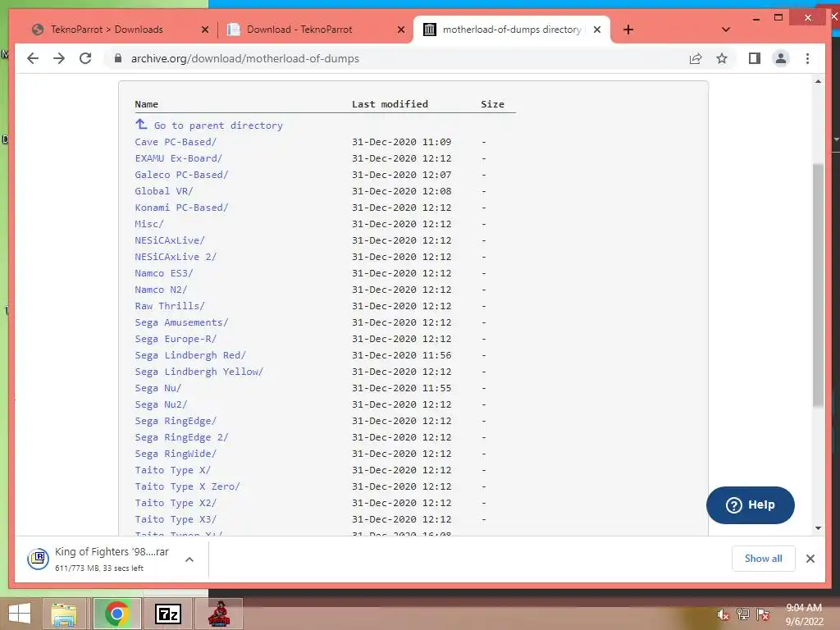Open the tab search dropdown
The image size is (840, 630).
pyautogui.click(x=726, y=30)
